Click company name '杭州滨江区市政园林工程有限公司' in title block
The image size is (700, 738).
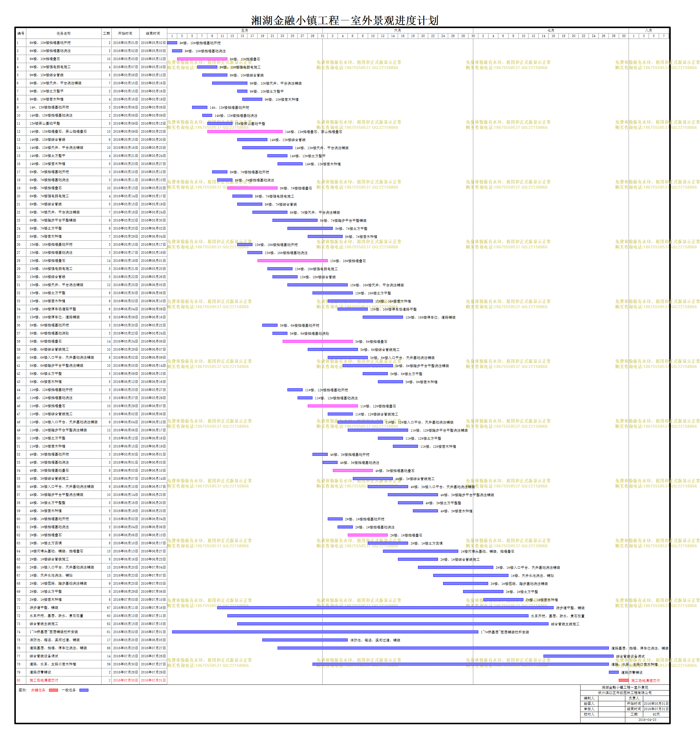[625, 693]
